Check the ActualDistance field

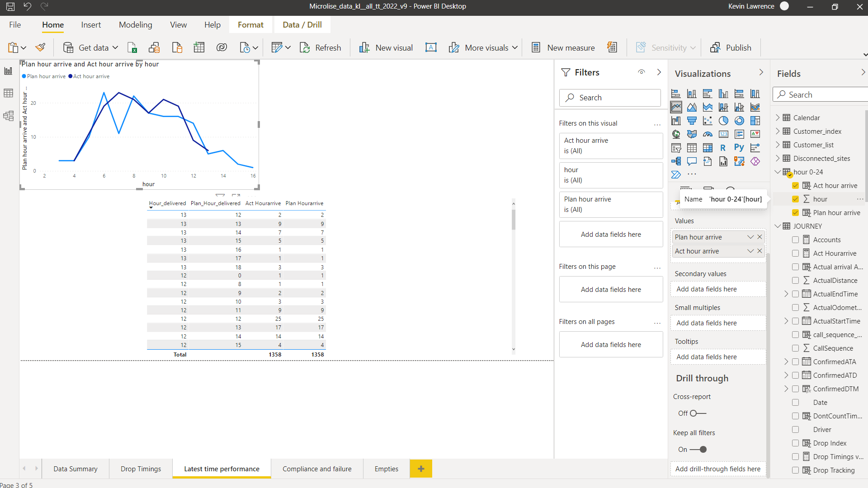point(795,281)
